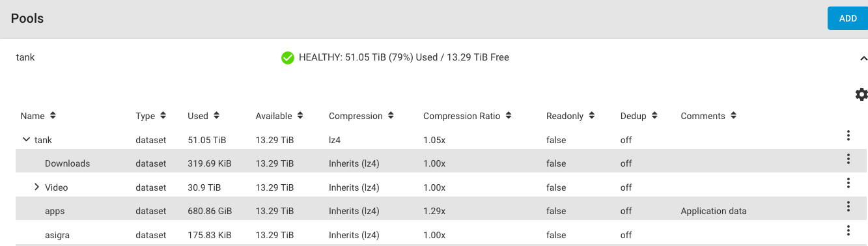Collapse the tank pool panel chevron

click(x=863, y=59)
